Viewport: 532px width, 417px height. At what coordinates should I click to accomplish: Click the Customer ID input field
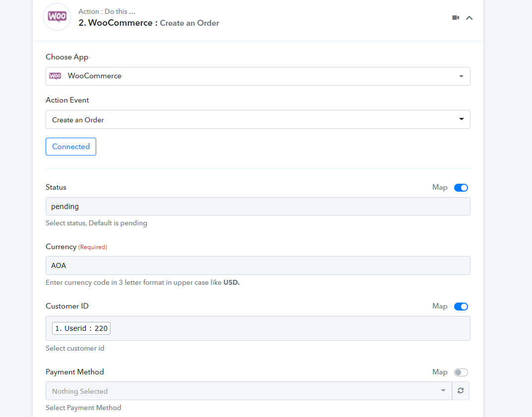(258, 328)
